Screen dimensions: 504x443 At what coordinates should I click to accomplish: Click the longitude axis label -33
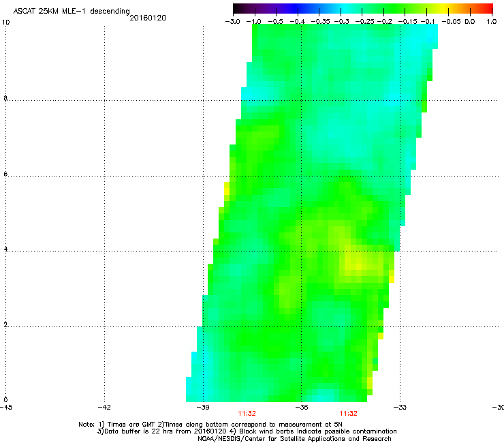tap(400, 408)
